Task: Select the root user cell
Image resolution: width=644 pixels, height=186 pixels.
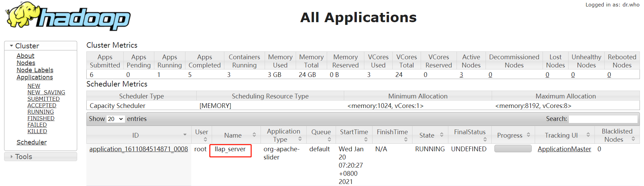Action: click(x=200, y=149)
